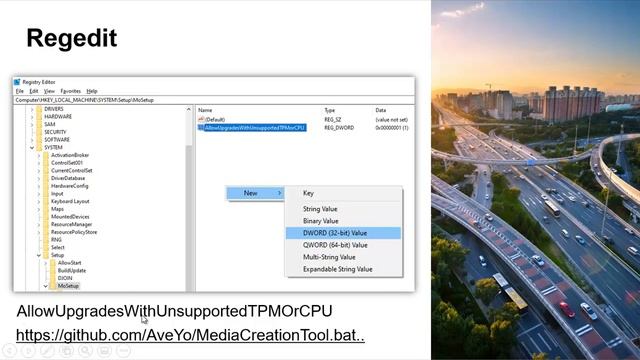Open the New submenu in context menu
This screenshot has height=360, width=640.
coord(256,193)
